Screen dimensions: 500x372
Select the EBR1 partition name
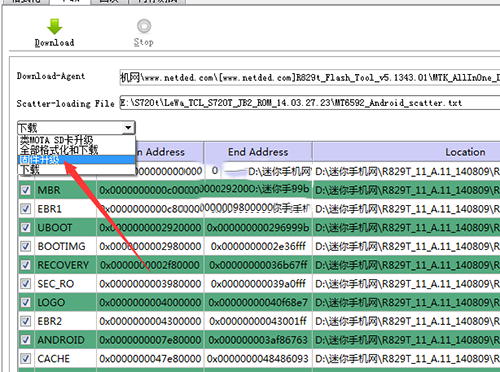point(50,209)
